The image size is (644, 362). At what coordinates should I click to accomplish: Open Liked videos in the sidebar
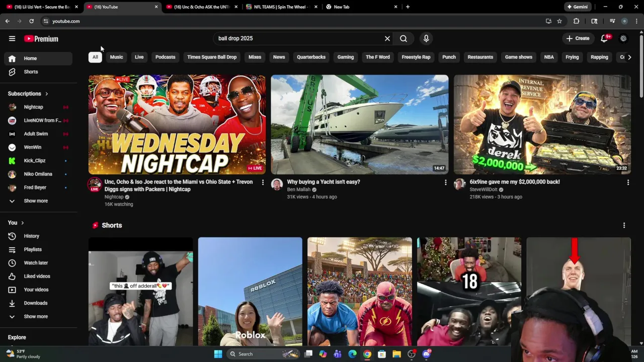[38, 276]
